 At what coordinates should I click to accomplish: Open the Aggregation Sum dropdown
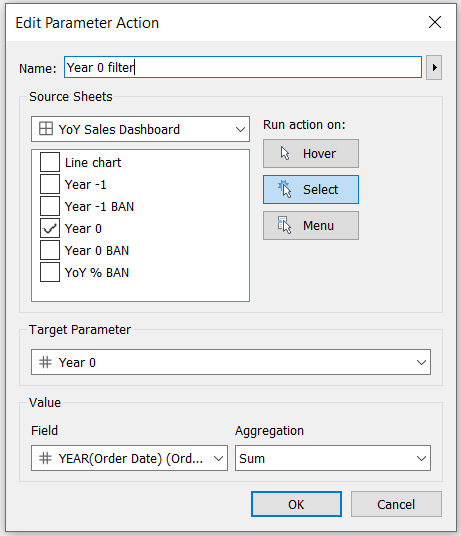333,458
